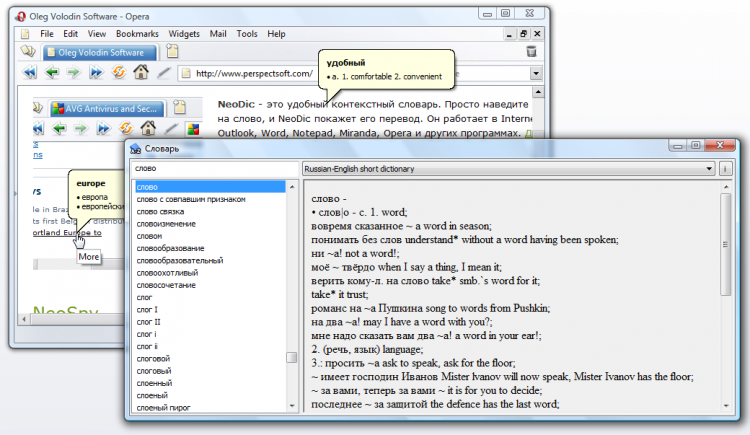
Task: Open Opera's address bar dropdown
Action: tap(536, 73)
